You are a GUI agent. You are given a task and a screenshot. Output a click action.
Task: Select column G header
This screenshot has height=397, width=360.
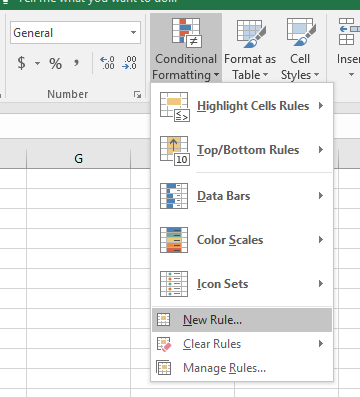[78, 158]
